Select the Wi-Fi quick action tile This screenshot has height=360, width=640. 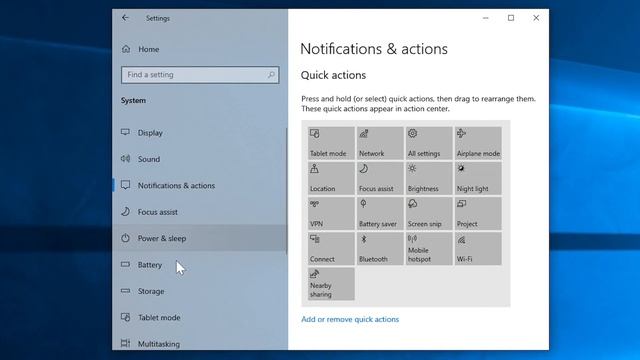pyautogui.click(x=478, y=249)
